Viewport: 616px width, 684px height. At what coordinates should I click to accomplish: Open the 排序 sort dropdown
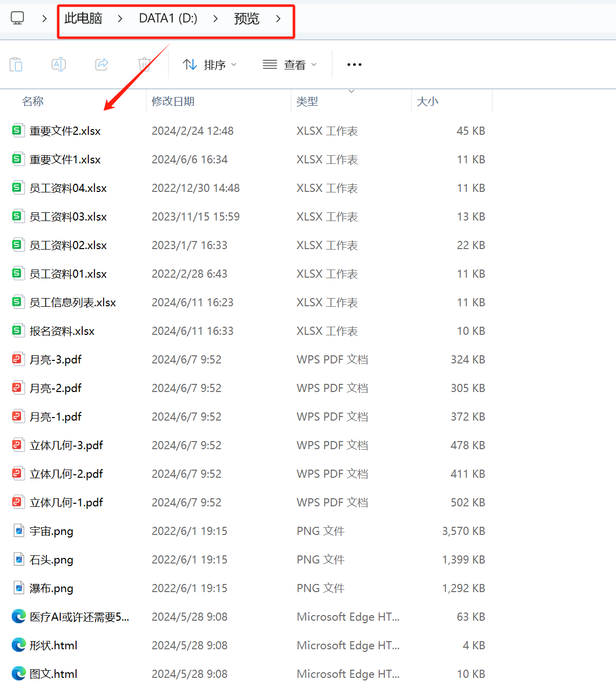pyautogui.click(x=210, y=64)
